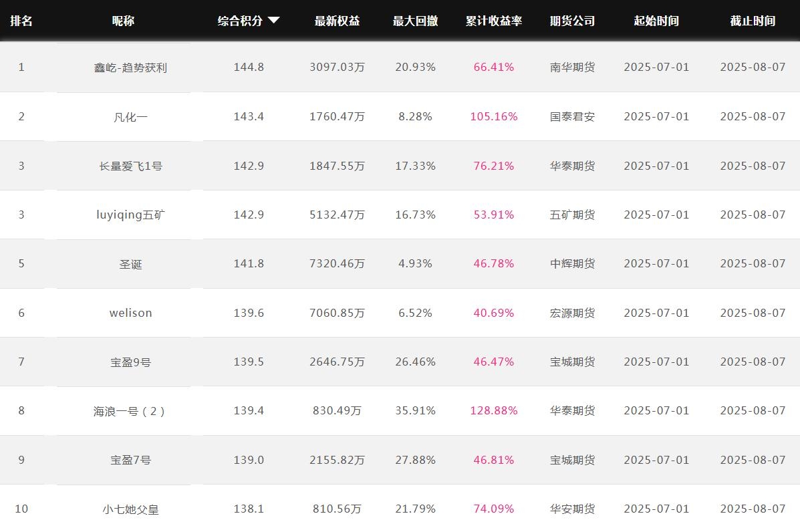Select company 南华期货
The image size is (800, 532).
573,68
